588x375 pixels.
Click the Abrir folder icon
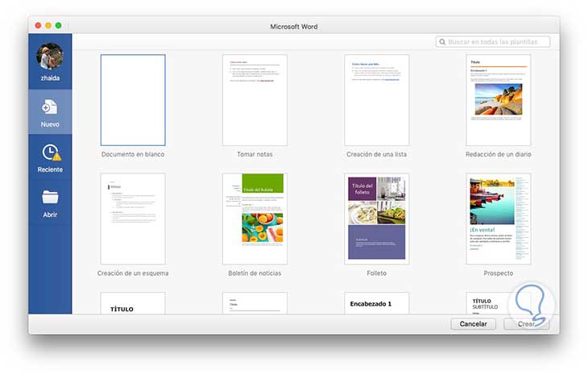50,197
